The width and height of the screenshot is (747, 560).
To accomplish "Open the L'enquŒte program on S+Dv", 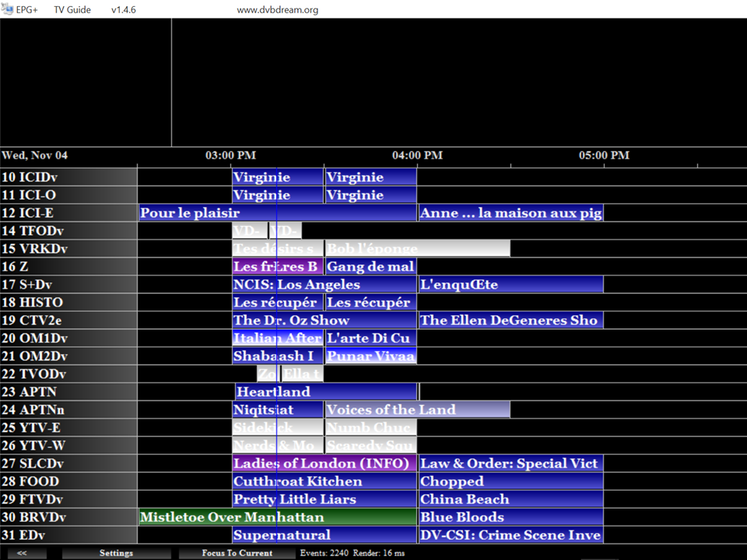I will tap(510, 285).
